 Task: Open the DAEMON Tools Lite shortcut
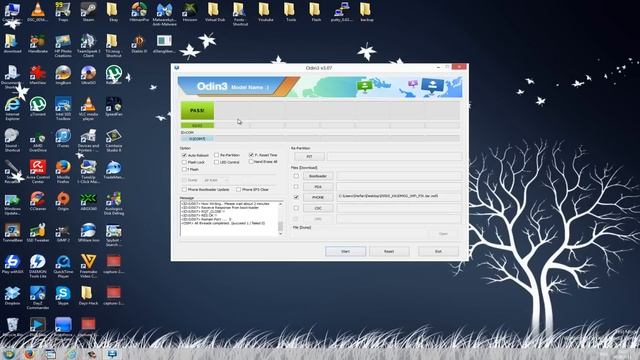tap(38, 266)
